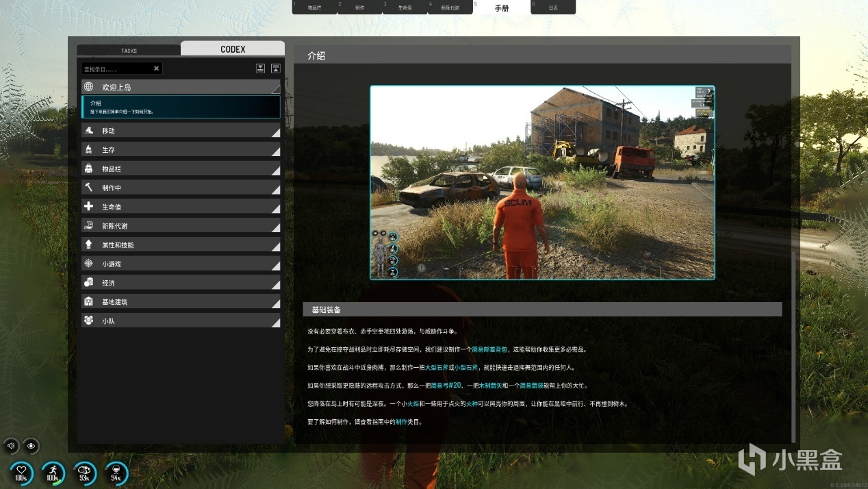Image resolution: width=868 pixels, height=489 pixels.
Task: Click the medical cross icon for 生命值
Action: click(88, 206)
